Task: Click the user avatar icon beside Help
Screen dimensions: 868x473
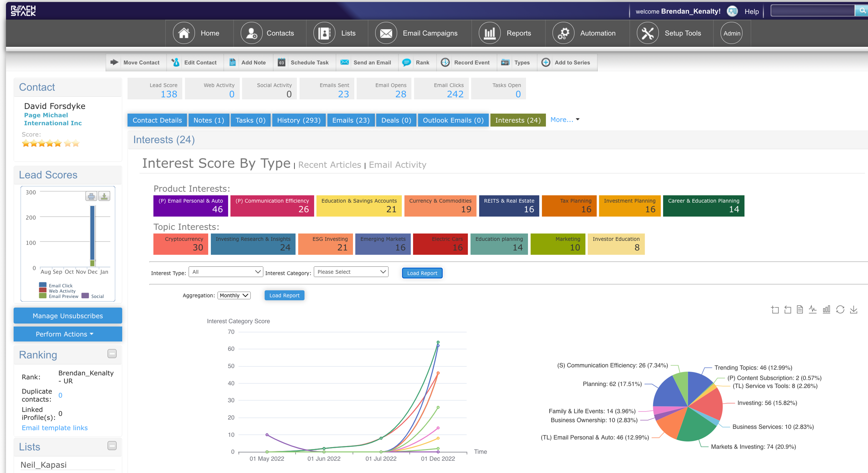Action: (732, 11)
